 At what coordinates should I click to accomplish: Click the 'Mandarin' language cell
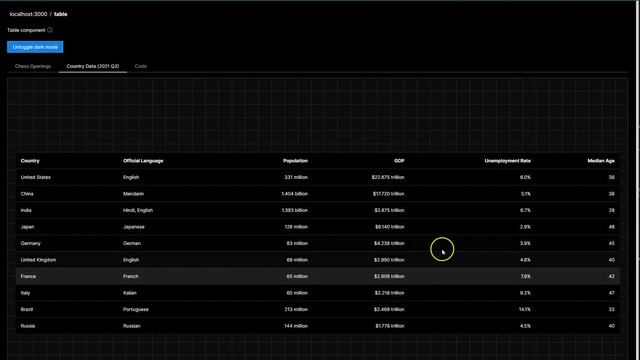[x=133, y=194]
